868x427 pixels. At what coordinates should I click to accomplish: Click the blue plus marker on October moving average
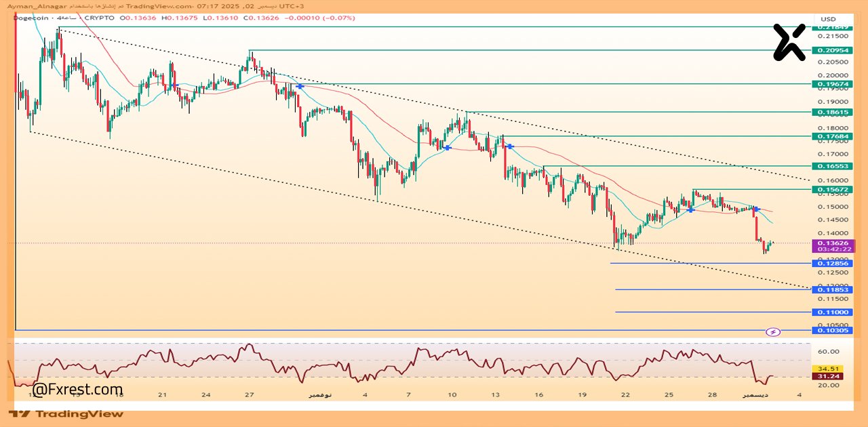(299, 86)
